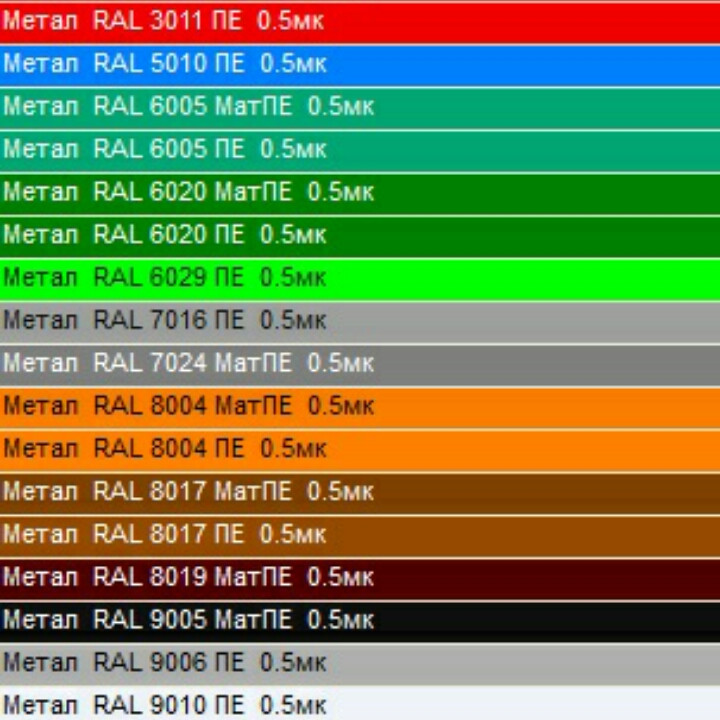720x720 pixels.
Task: Click the 0.5мк thickness text in RAL 3011 row
Action: [x=290, y=21]
